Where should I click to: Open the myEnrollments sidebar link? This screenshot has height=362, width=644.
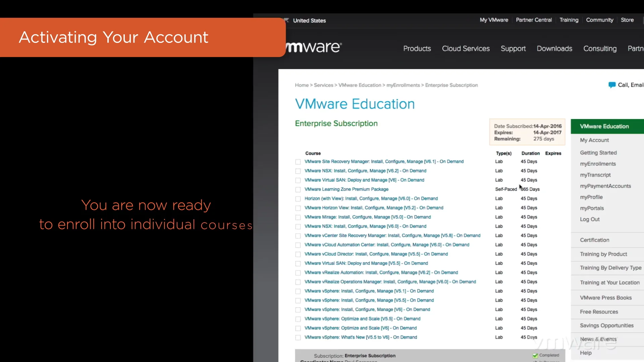point(598,164)
